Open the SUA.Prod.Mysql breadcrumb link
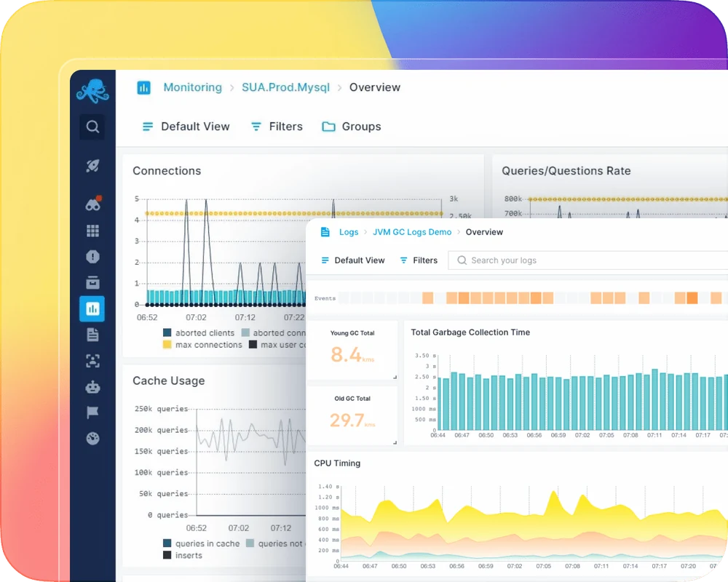 pyautogui.click(x=285, y=87)
